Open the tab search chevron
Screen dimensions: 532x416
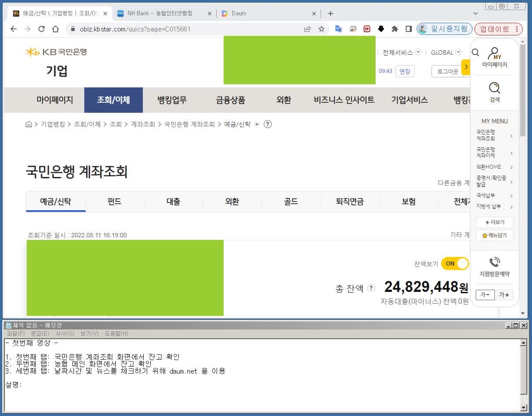(x=476, y=14)
